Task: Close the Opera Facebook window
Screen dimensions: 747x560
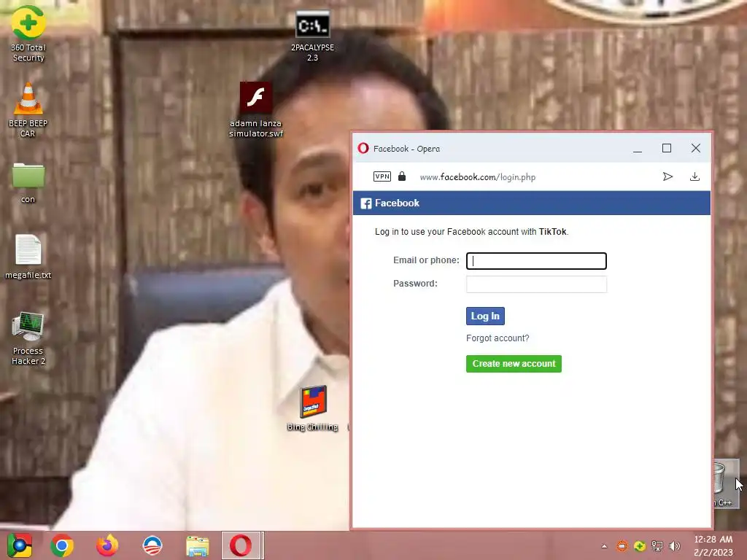Action: tap(695, 149)
